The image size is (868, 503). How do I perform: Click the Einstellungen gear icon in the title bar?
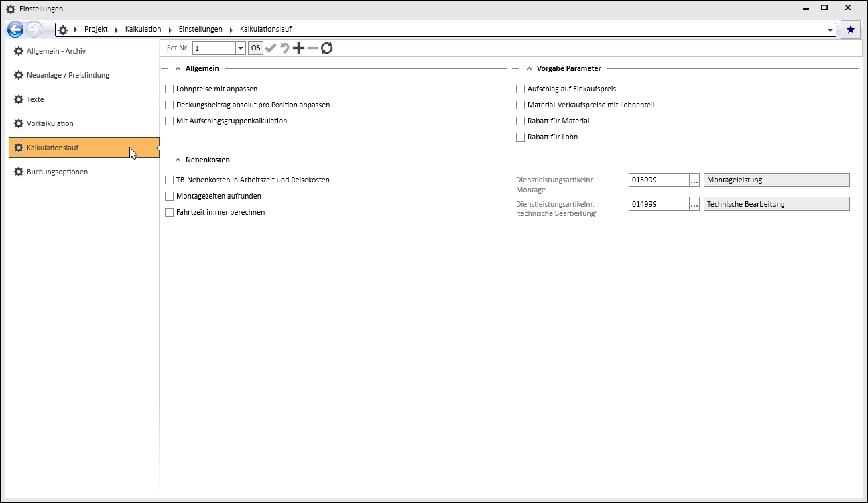pyautogui.click(x=11, y=9)
